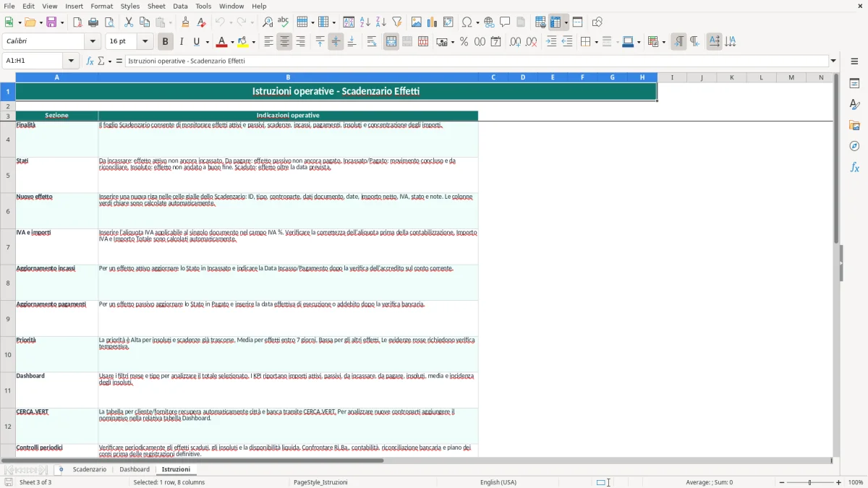Click Add Decimal Place icon
Image resolution: width=868 pixels, height=488 pixels.
515,42
